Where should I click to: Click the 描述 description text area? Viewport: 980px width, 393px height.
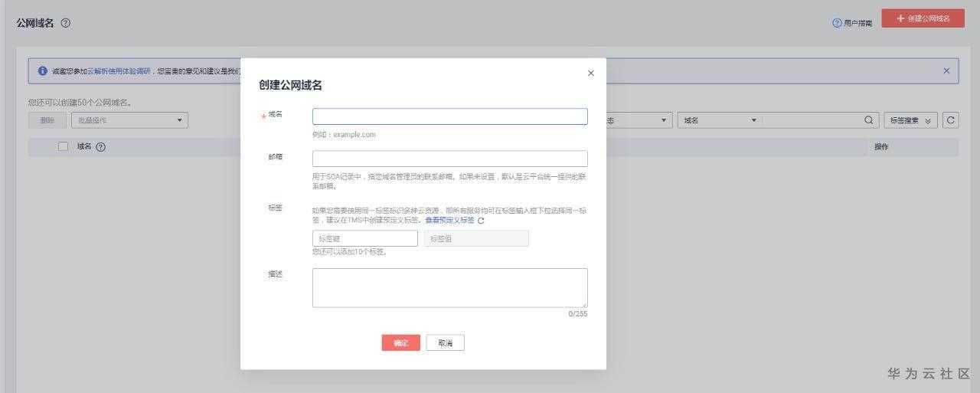point(450,288)
